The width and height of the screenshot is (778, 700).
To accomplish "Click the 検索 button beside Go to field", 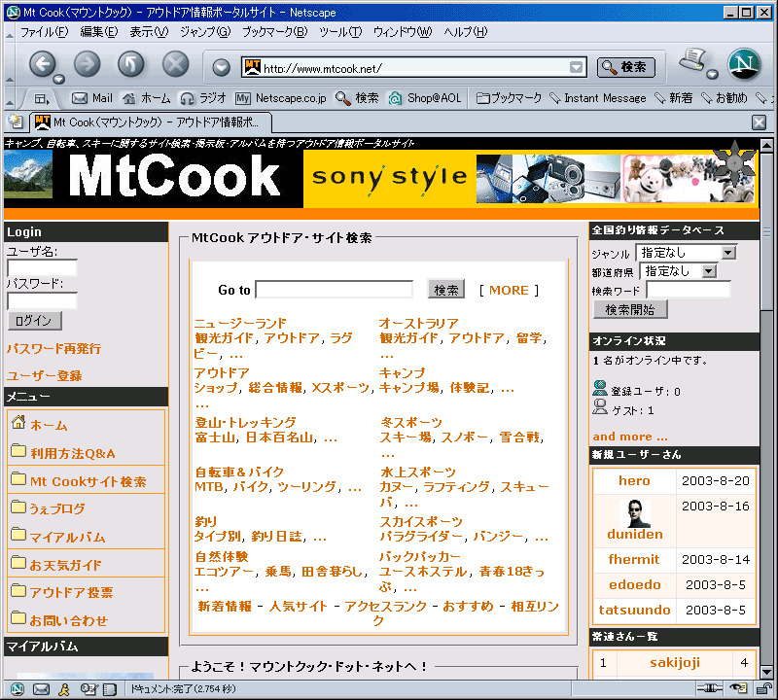I will [446, 289].
